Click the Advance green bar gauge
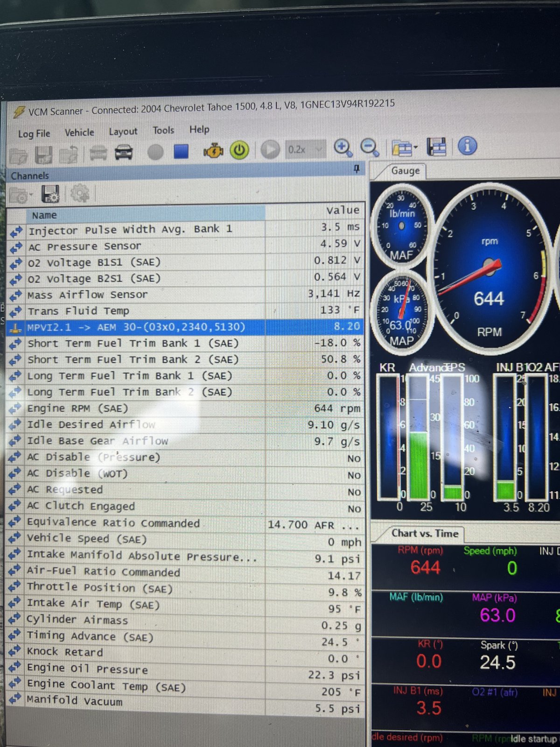Viewport: 560px width, 747px height. [x=419, y=437]
